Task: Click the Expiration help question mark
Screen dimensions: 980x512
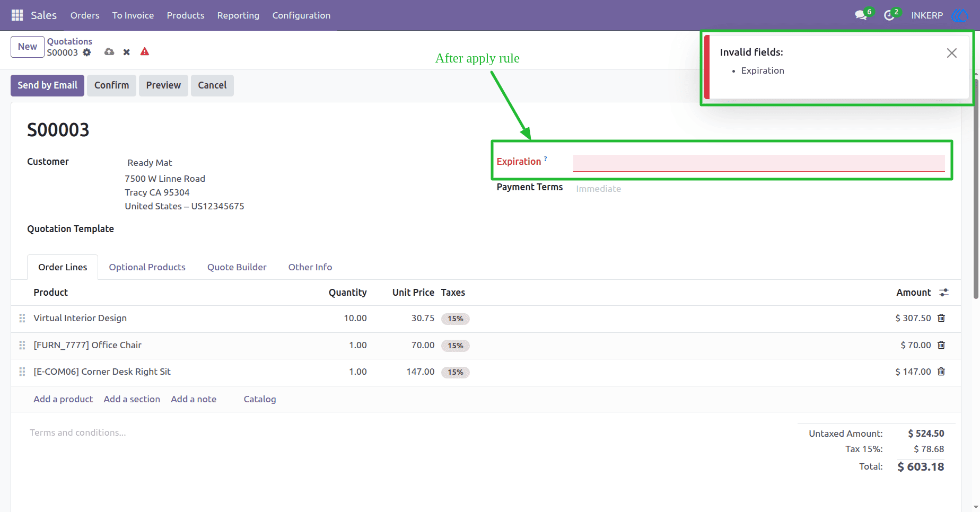Action: pos(546,158)
